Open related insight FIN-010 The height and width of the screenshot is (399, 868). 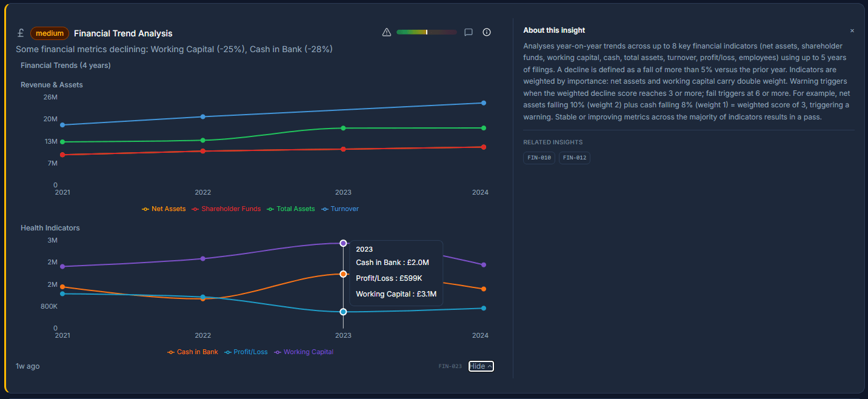pos(539,158)
